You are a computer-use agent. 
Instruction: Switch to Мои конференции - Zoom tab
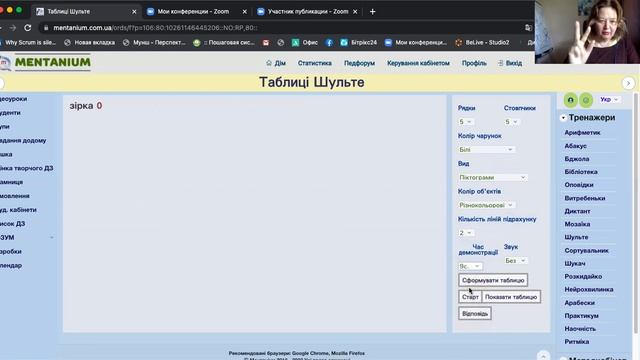(x=193, y=11)
